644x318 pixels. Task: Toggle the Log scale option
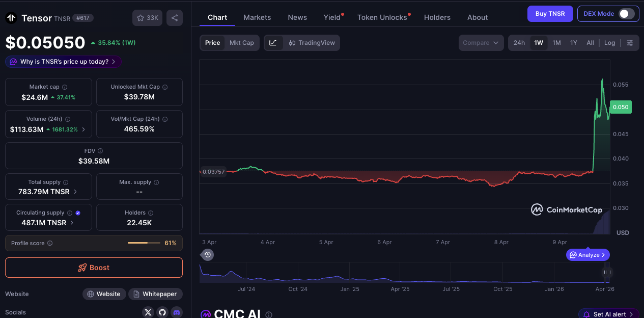pyautogui.click(x=609, y=43)
